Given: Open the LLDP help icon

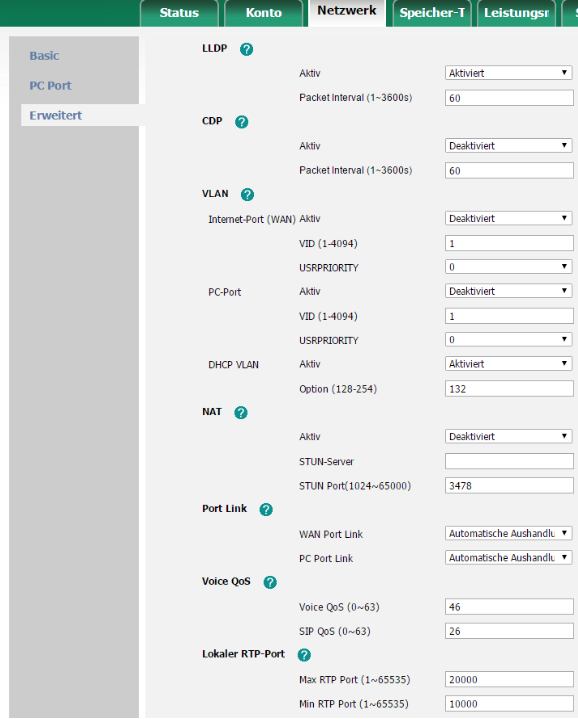Looking at the screenshot, I should click(246, 49).
